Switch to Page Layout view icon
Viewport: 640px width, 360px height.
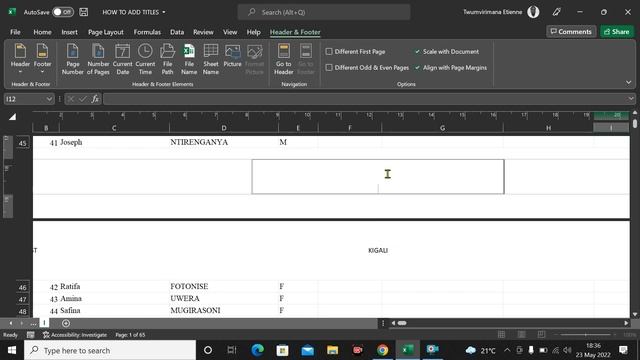pos(522,334)
